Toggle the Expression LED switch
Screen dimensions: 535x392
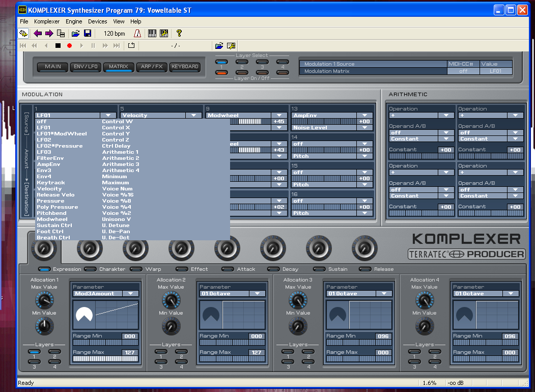[44, 269]
